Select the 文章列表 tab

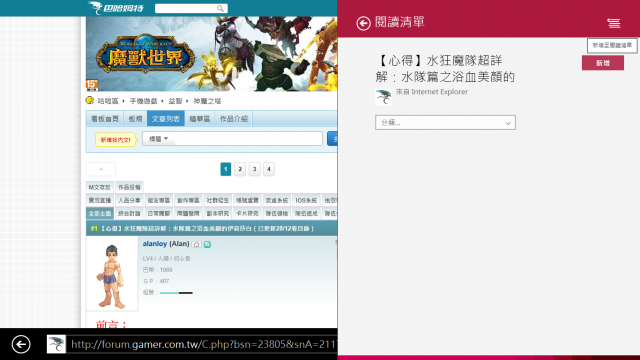coord(166,119)
